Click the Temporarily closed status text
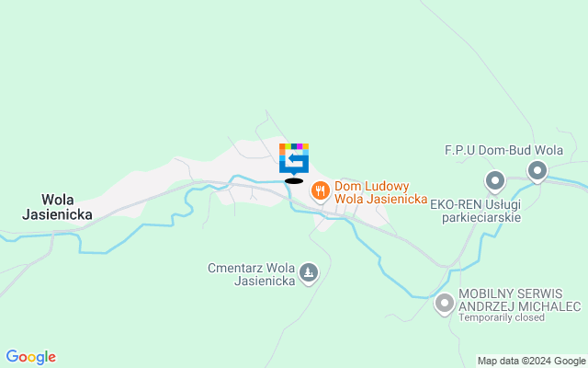Viewport: 588px width, 368px height. 502,317
